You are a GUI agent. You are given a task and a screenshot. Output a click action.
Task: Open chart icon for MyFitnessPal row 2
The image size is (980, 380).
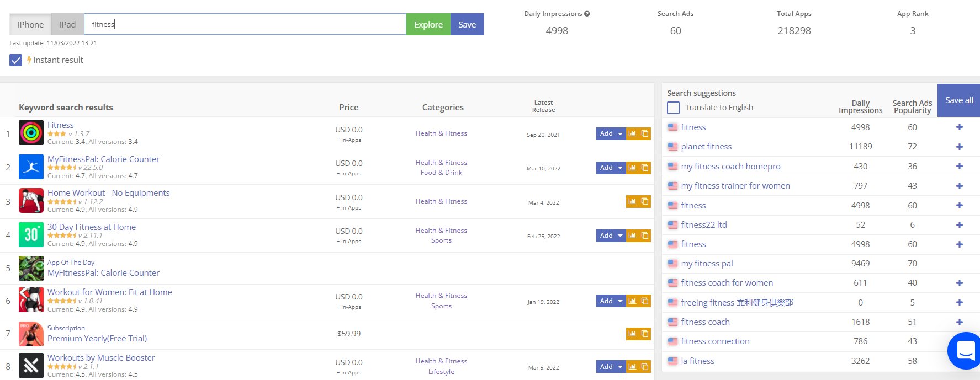pyautogui.click(x=632, y=168)
